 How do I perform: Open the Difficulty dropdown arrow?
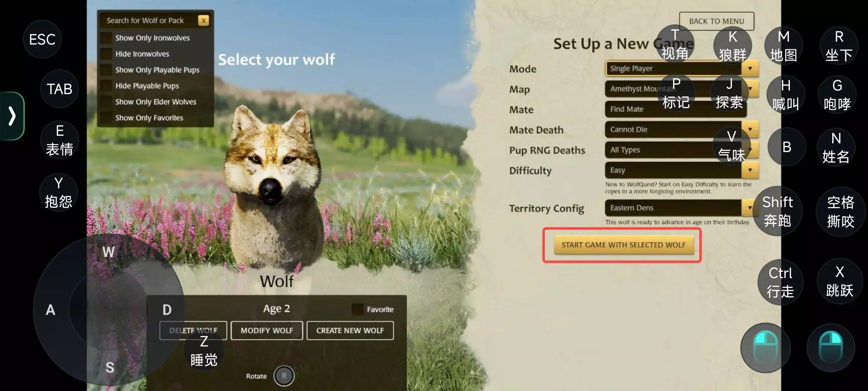(750, 170)
